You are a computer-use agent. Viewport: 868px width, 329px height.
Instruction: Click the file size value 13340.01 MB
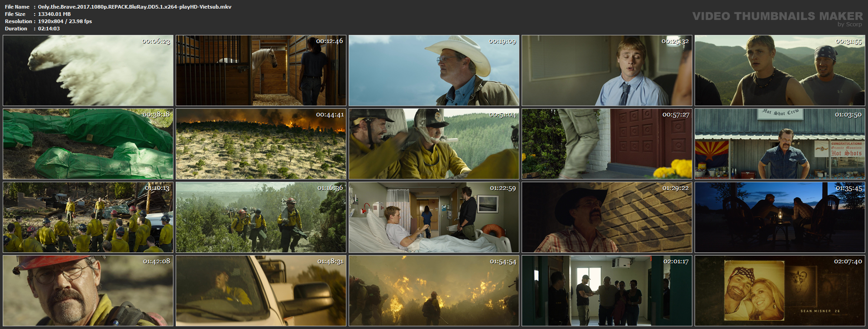(54, 14)
